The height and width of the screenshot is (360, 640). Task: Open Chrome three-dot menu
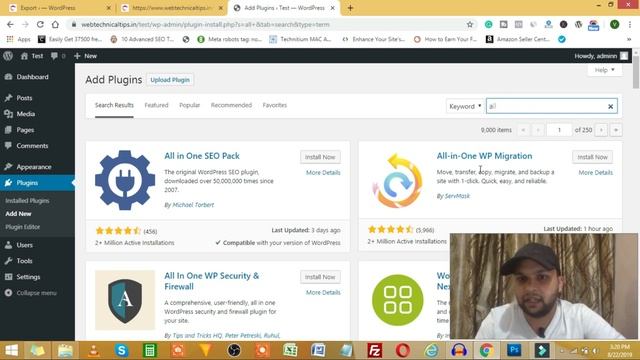[x=631, y=24]
